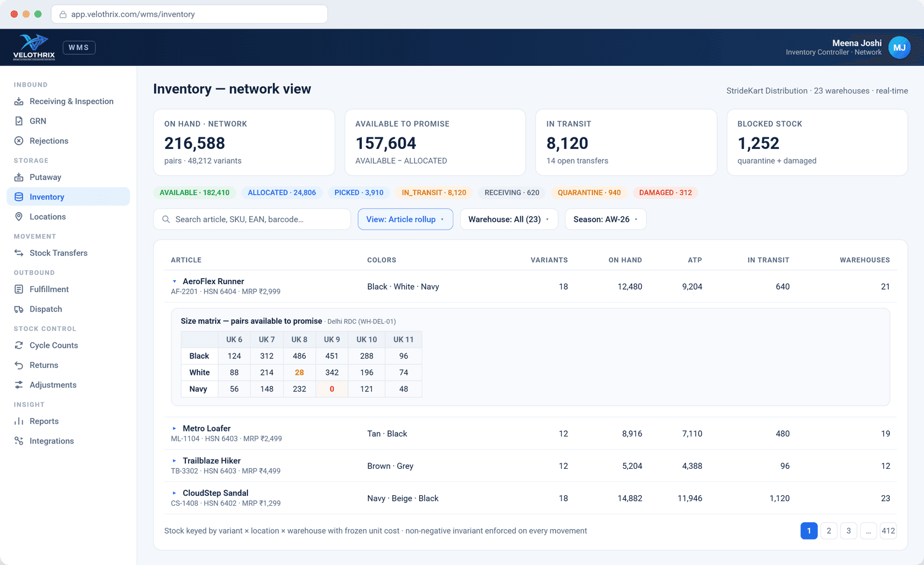Click the In Transit summary card

point(626,142)
